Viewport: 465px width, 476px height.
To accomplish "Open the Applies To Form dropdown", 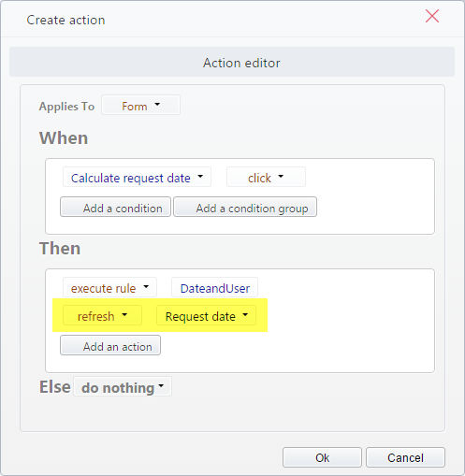I will [140, 105].
